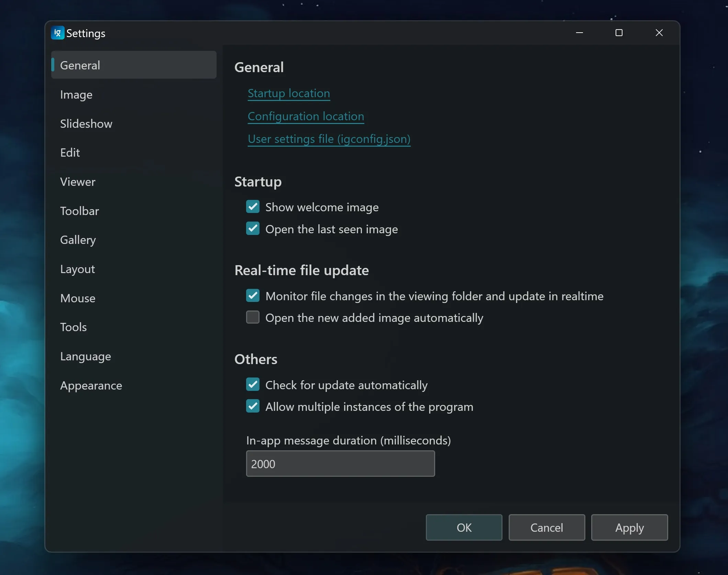Image resolution: width=728 pixels, height=575 pixels.
Task: Open the Startup location link
Action: click(289, 93)
